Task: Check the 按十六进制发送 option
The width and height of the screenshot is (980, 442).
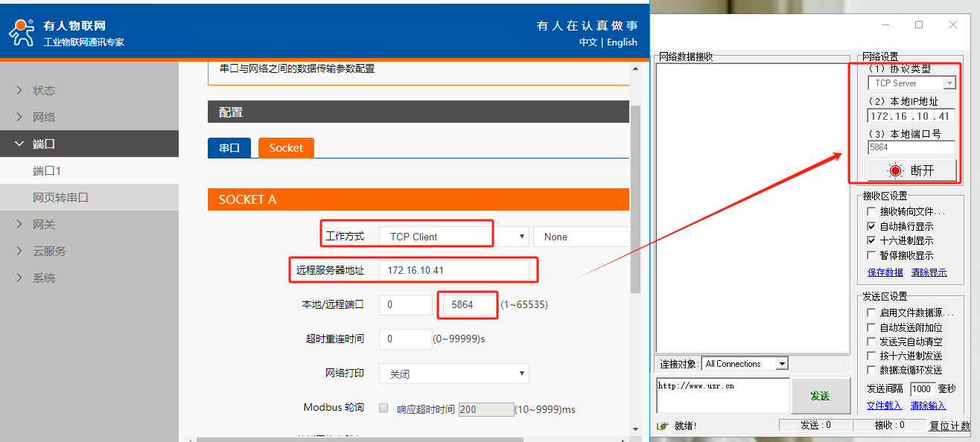Action: 871,356
